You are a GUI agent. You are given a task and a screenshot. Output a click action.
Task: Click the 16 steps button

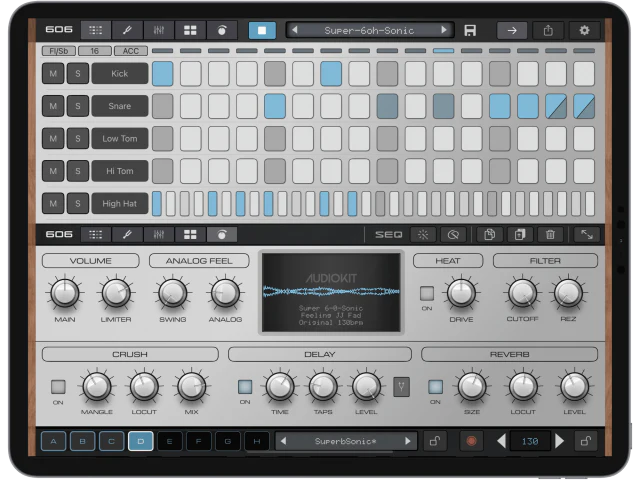95,51
